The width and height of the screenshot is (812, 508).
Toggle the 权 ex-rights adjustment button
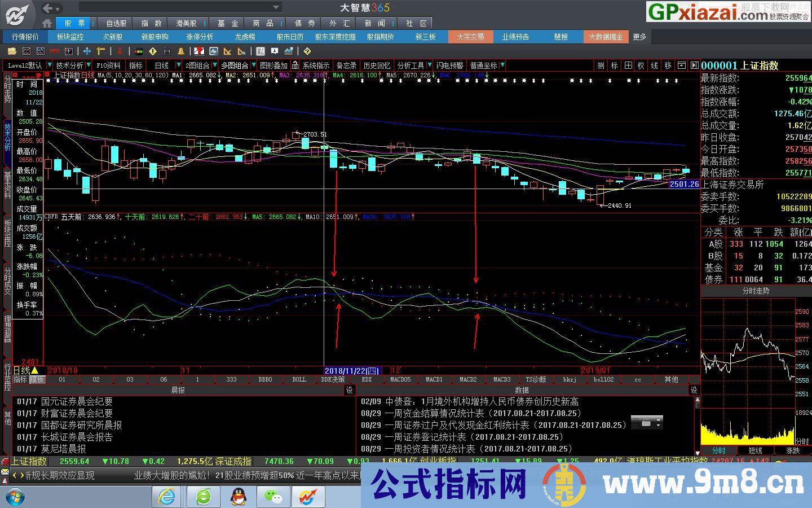(641, 65)
